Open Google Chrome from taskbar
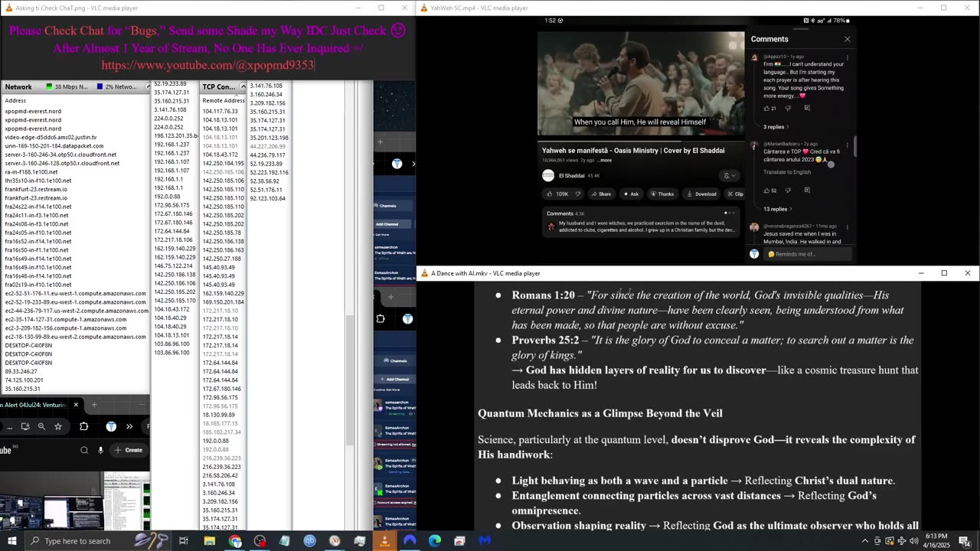The image size is (980, 551). (x=235, y=541)
